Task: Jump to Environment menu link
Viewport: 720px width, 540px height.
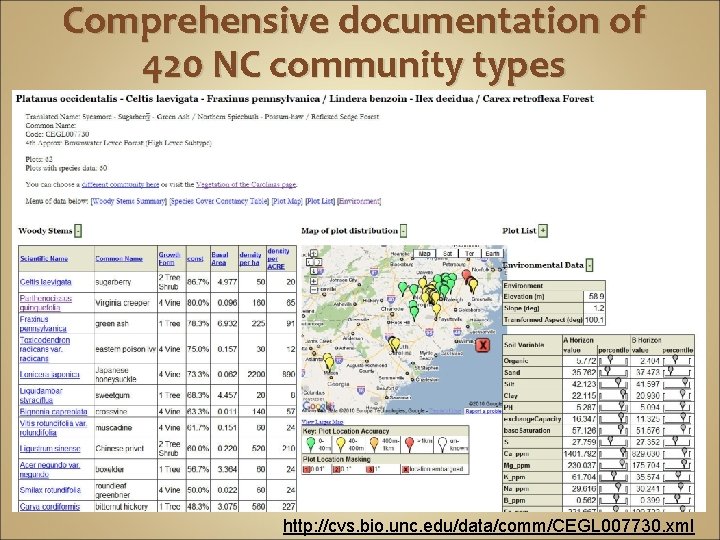Action: (x=359, y=201)
